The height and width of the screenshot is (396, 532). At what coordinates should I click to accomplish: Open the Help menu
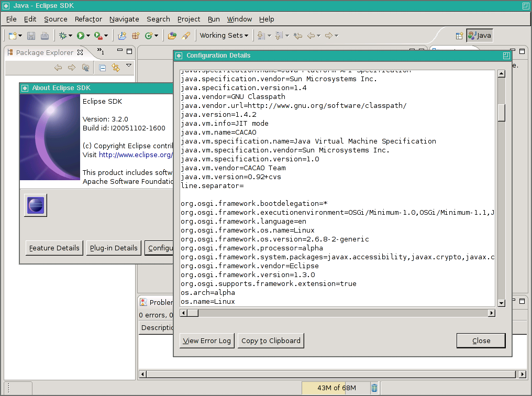(267, 19)
